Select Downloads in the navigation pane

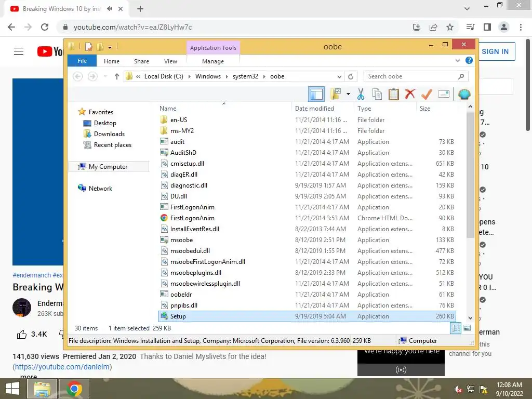(109, 134)
